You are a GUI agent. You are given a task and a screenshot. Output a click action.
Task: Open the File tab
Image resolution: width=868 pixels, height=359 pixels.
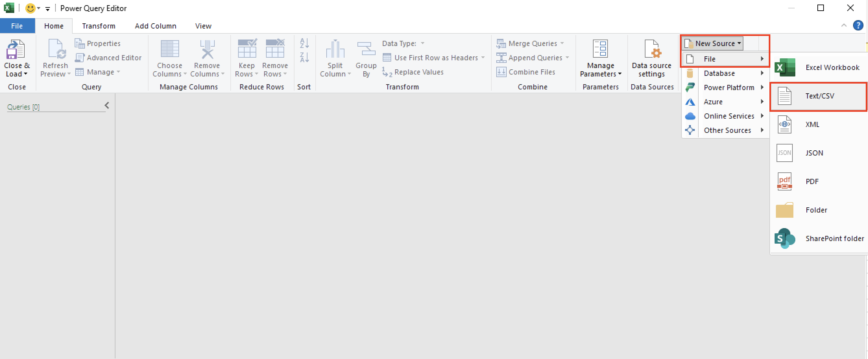(17, 26)
